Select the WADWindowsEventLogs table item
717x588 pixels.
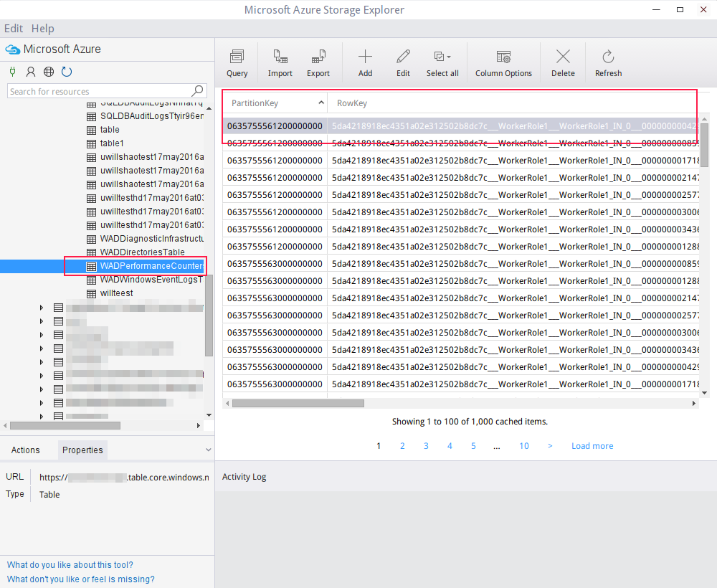tap(151, 280)
